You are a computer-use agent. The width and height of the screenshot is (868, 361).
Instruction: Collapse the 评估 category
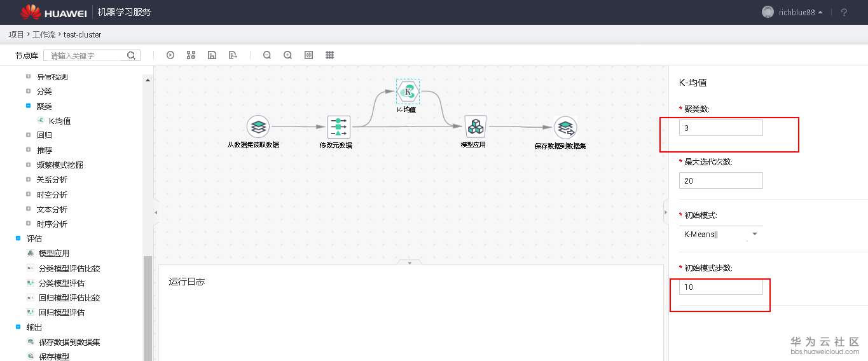(18, 238)
